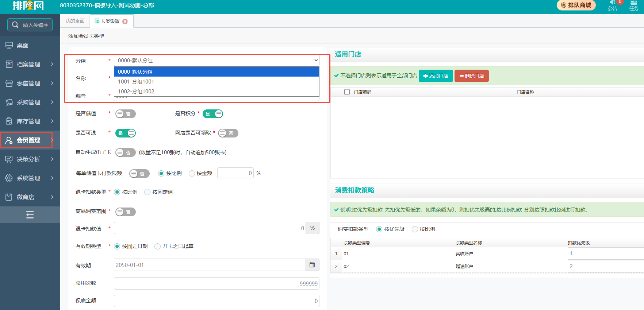Click 保底金额 input field
Viewport: 644px width, 310px height.
pyautogui.click(x=217, y=301)
